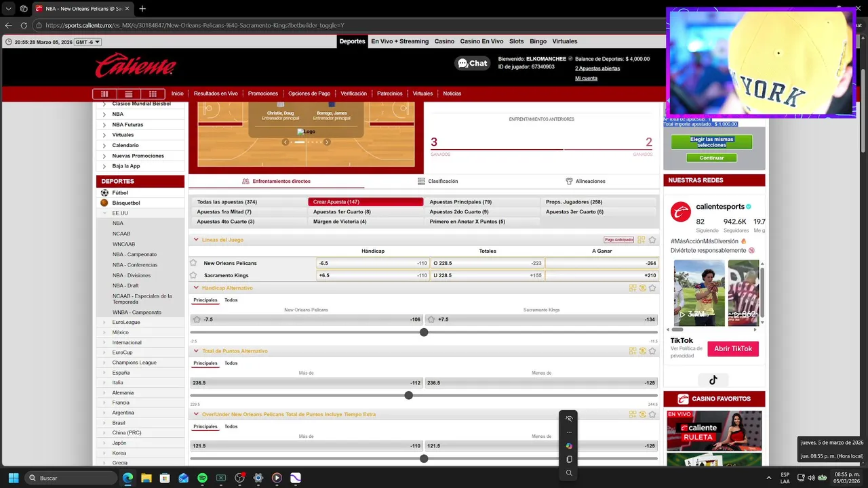
Task: Favorite the Over/Under New Orleans Pelicans market star
Action: pyautogui.click(x=652, y=414)
